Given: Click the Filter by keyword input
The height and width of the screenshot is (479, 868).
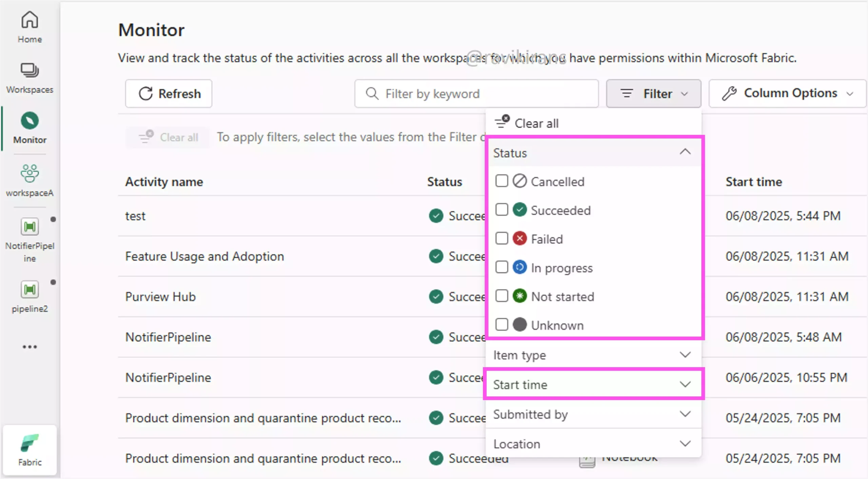Looking at the screenshot, I should tap(476, 93).
